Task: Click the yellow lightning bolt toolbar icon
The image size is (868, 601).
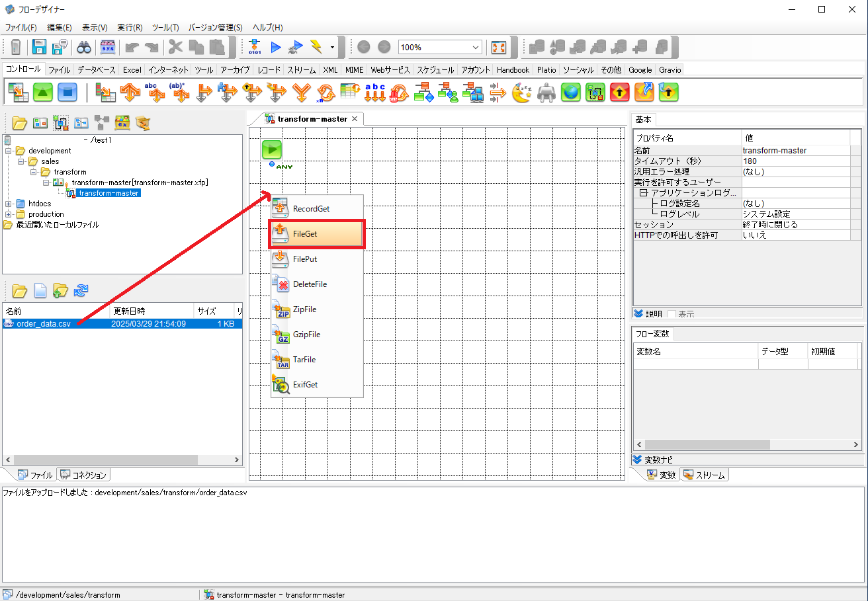Action: [316, 47]
